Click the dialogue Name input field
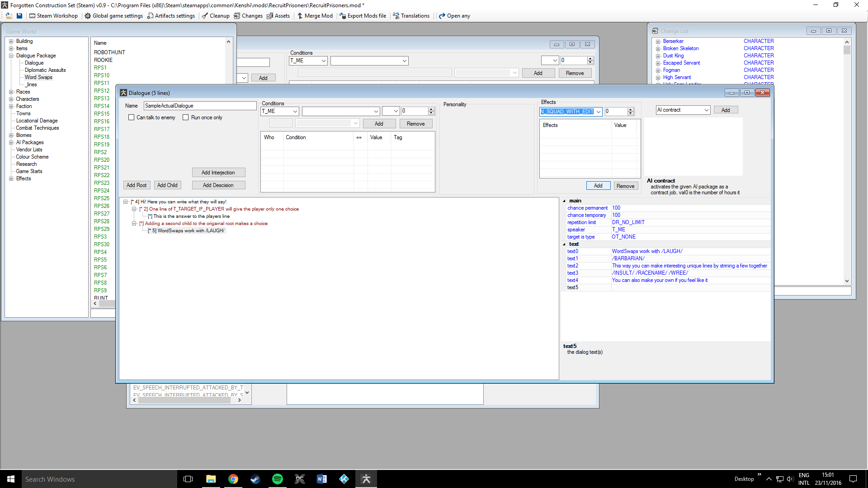 200,106
